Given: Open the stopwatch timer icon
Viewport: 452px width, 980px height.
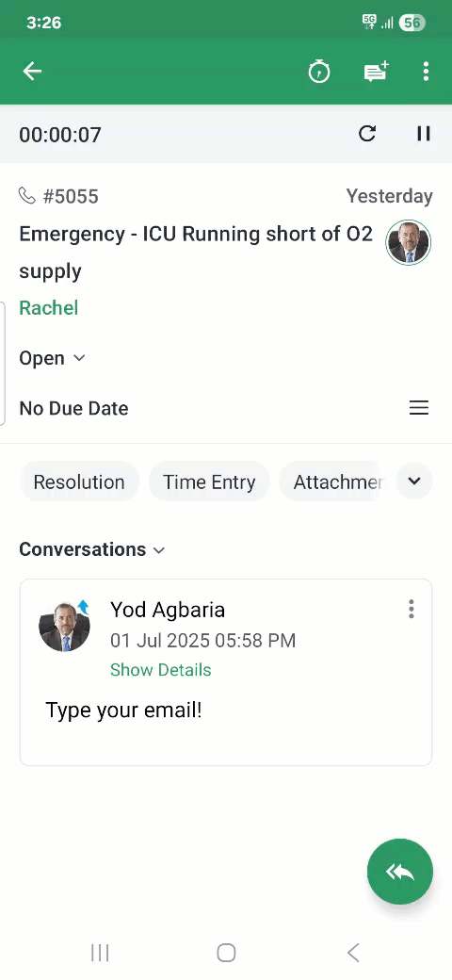Looking at the screenshot, I should (319, 72).
